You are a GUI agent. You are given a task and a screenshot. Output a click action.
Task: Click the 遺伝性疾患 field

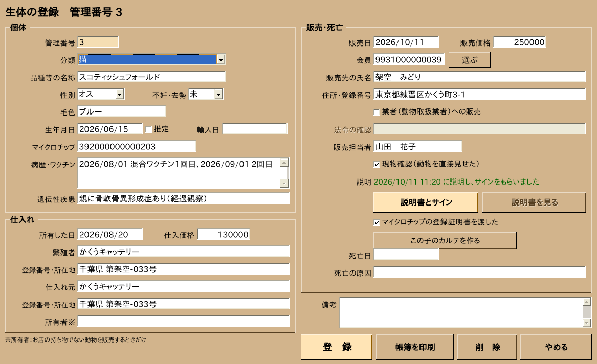[184, 198]
